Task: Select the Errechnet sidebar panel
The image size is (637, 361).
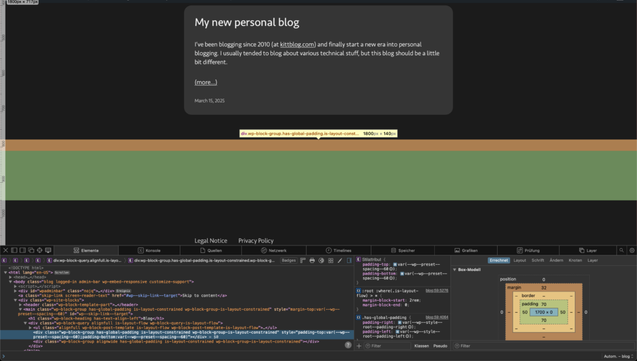Action: click(499, 260)
